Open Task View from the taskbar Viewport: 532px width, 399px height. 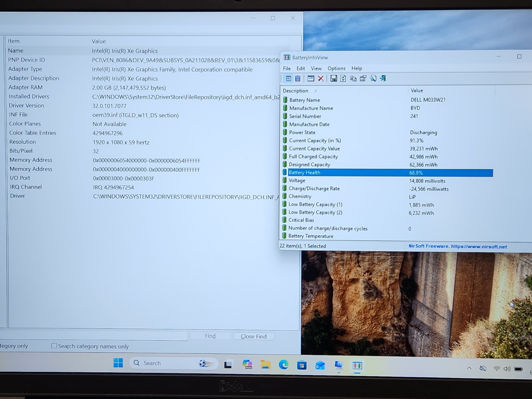click(x=228, y=364)
